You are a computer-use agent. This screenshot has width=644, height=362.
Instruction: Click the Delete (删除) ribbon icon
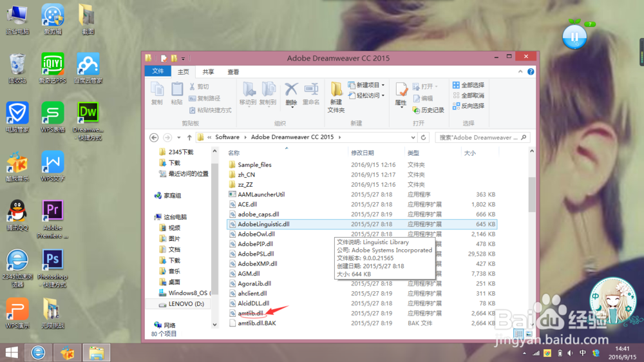point(291,94)
